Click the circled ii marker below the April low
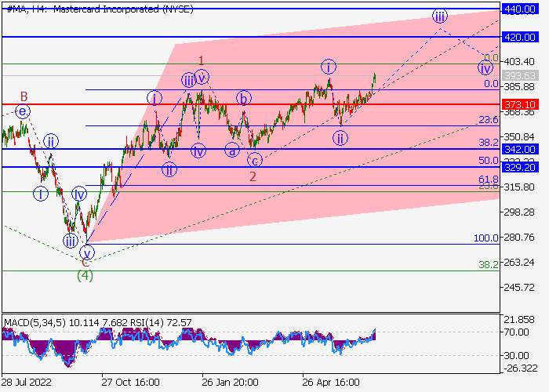 pos(340,138)
